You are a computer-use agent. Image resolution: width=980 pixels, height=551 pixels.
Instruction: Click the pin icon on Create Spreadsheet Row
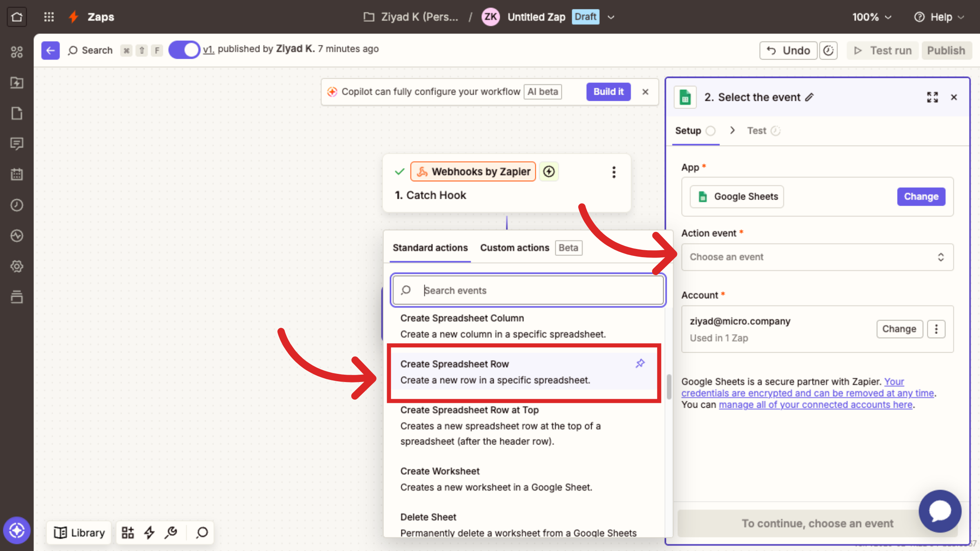coord(640,363)
